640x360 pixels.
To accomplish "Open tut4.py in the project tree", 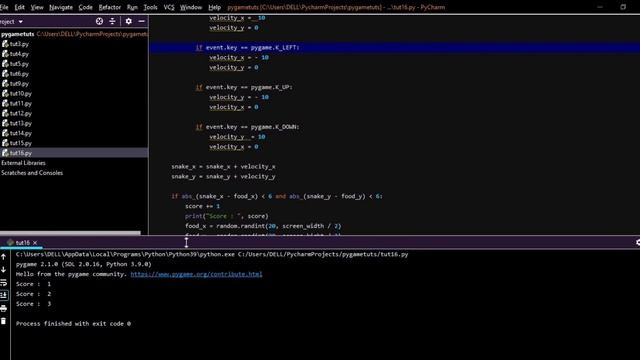I will click(x=19, y=54).
